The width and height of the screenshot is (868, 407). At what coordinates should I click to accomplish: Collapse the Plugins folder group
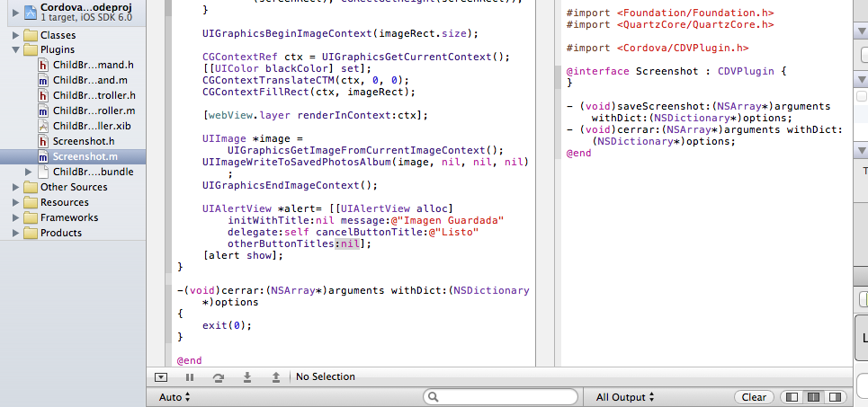tap(16, 49)
